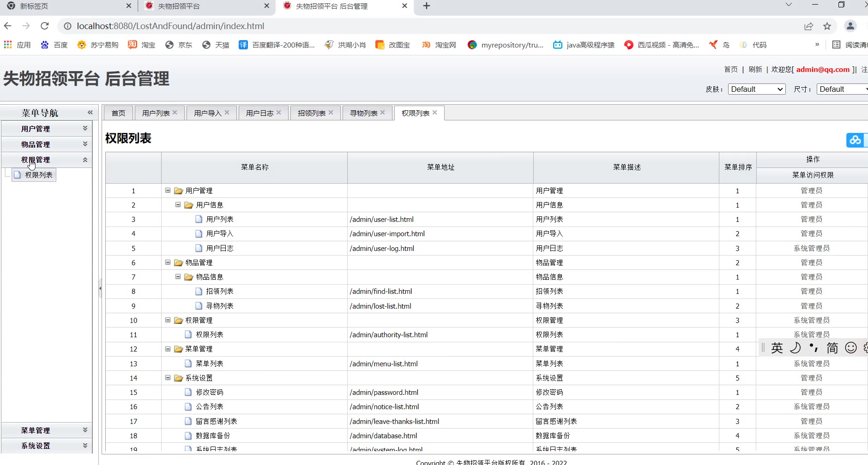Collapse the 用户管理 tree node in table
Viewport: 868px width, 465px height.
(x=168, y=191)
